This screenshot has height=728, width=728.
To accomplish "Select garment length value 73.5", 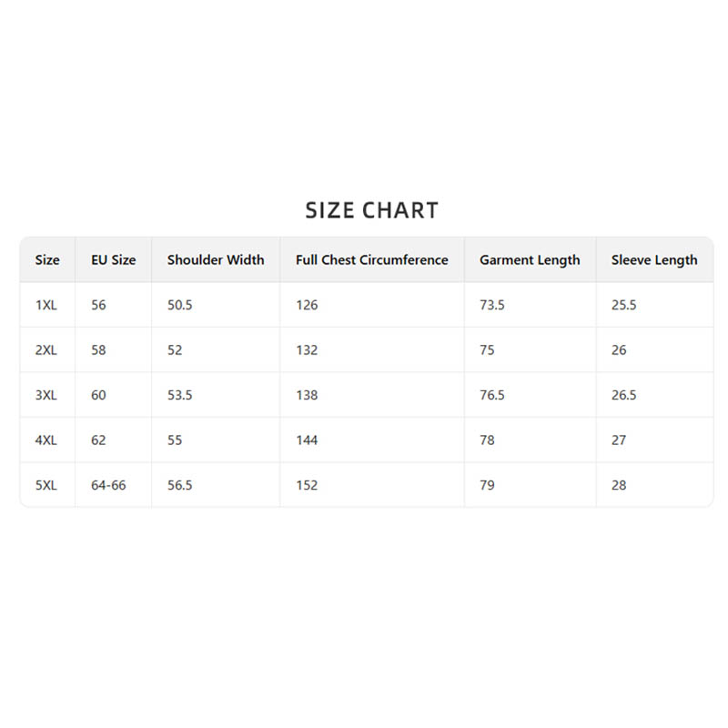I will 492,305.
